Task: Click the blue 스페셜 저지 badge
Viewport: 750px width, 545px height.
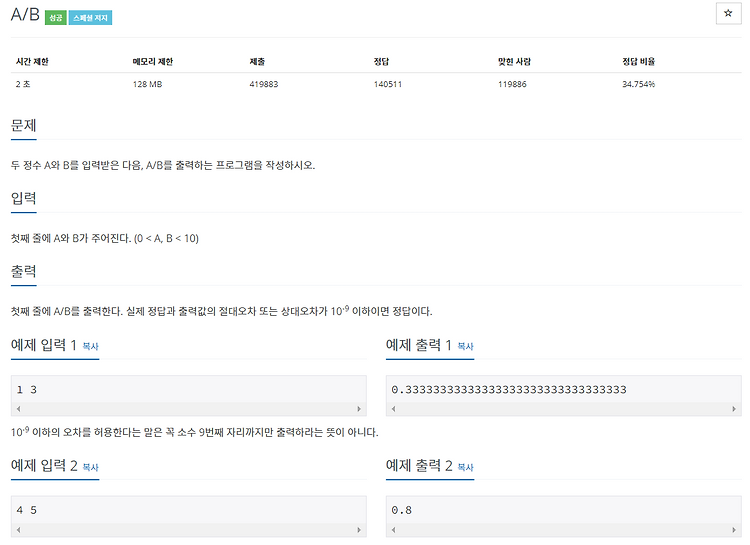Action: (x=90, y=18)
